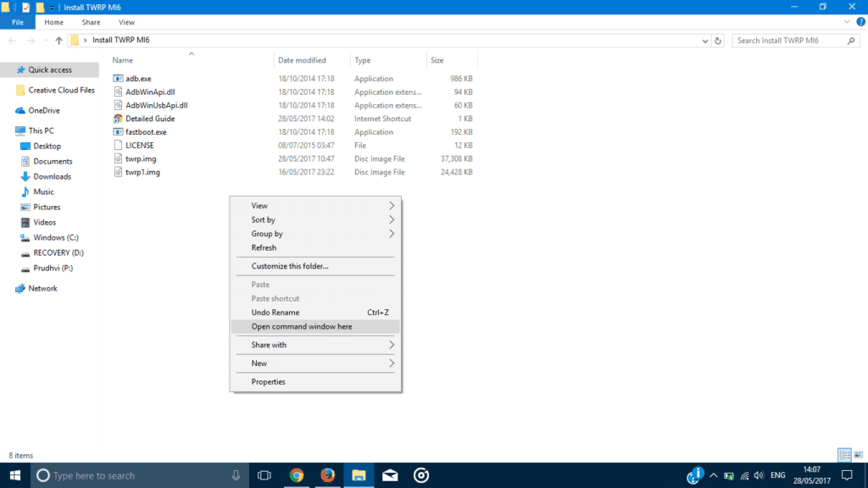This screenshot has width=868, height=488.
Task: Expand the ribbon with the chevron
Action: tap(847, 22)
